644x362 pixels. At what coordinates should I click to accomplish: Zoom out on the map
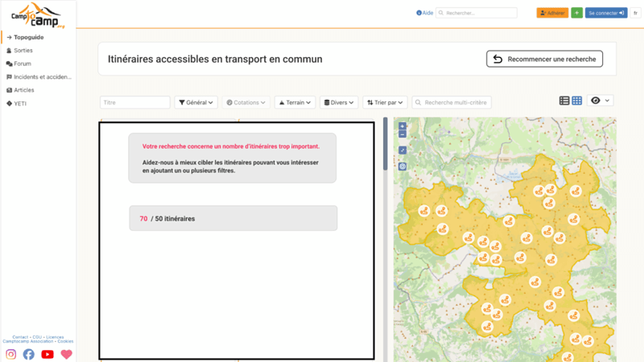(x=402, y=134)
